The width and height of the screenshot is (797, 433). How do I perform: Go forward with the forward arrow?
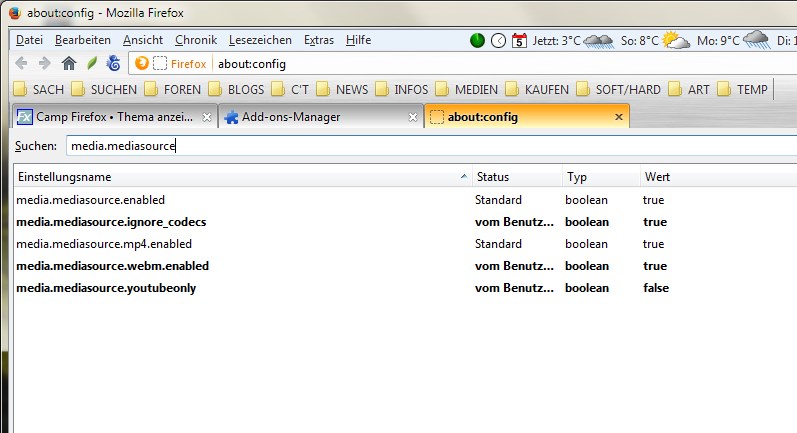[45, 64]
